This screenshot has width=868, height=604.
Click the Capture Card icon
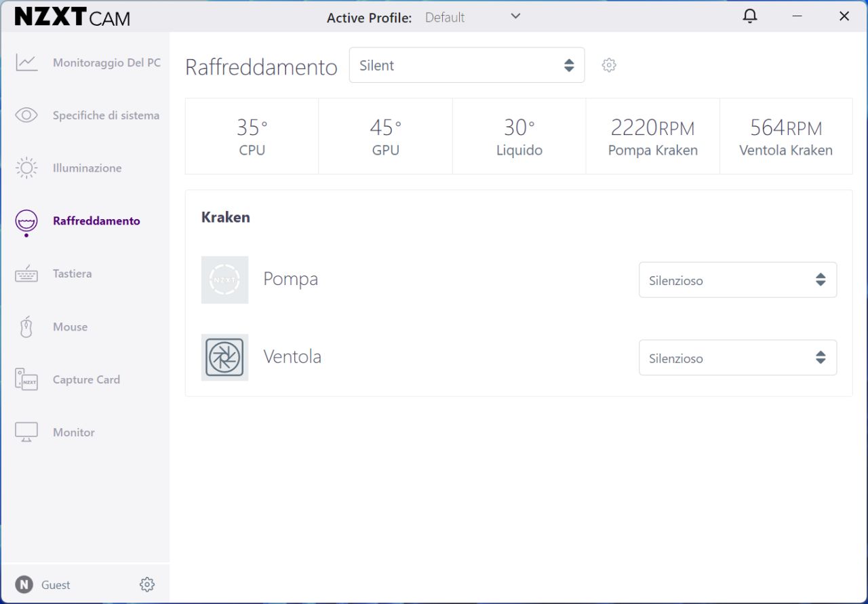26,379
